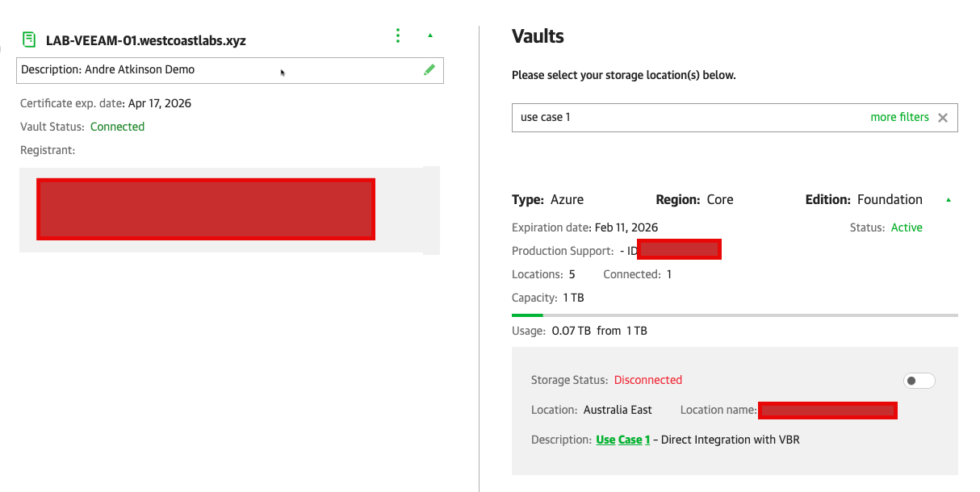The image size is (980, 492).
Task: Click the server icon beside LAB-VEEAM-01
Action: coord(29,40)
